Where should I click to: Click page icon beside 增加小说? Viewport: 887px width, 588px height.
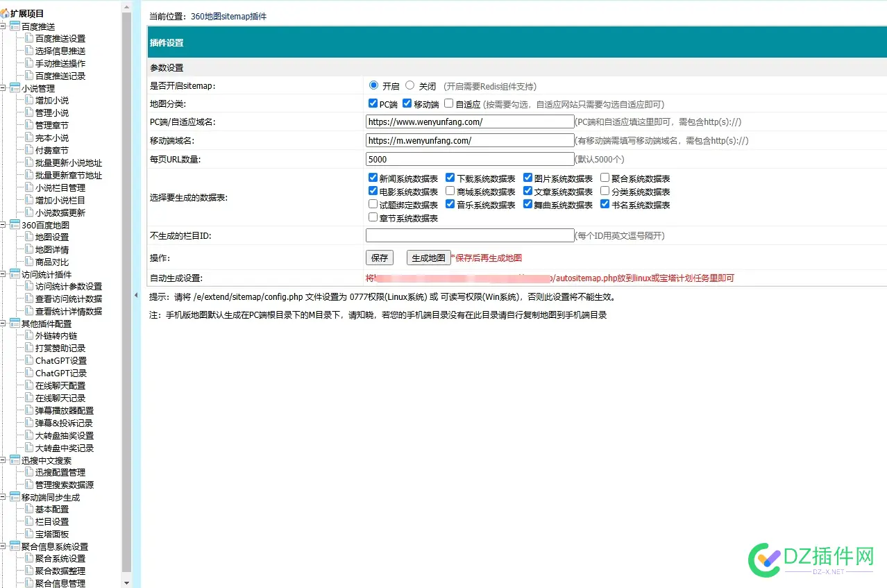(29, 100)
